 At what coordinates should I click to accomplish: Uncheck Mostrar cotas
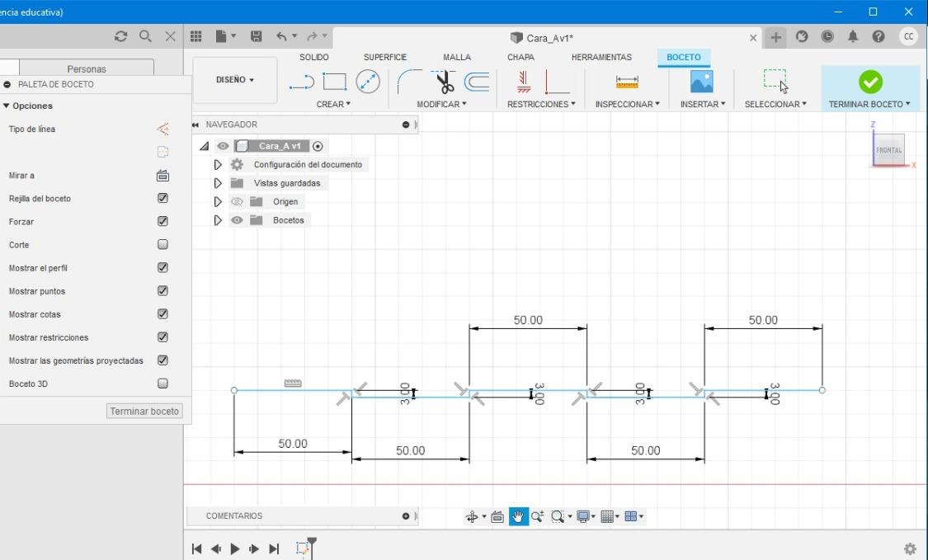coord(163,313)
